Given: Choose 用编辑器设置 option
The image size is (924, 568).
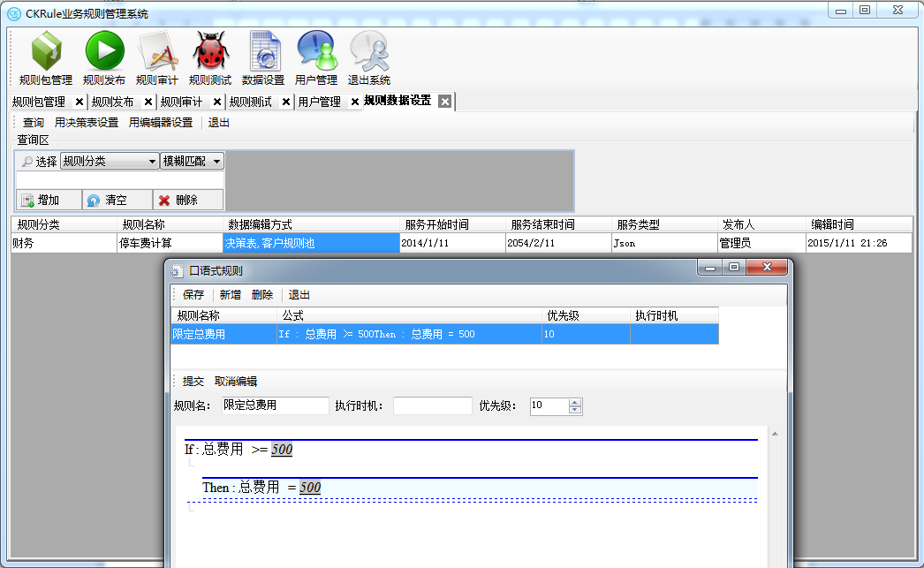Looking at the screenshot, I should click(160, 123).
